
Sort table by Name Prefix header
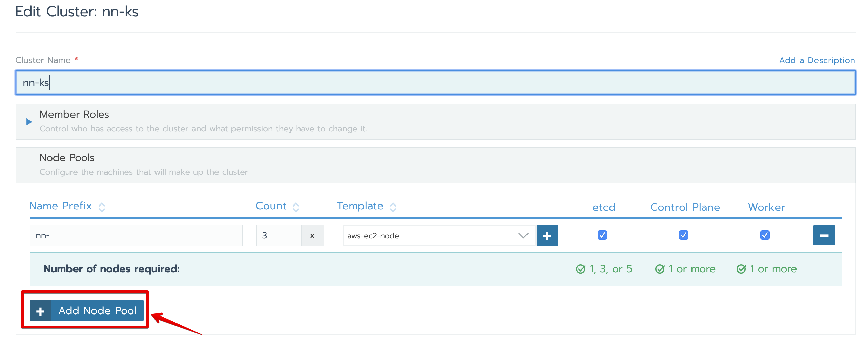61,206
